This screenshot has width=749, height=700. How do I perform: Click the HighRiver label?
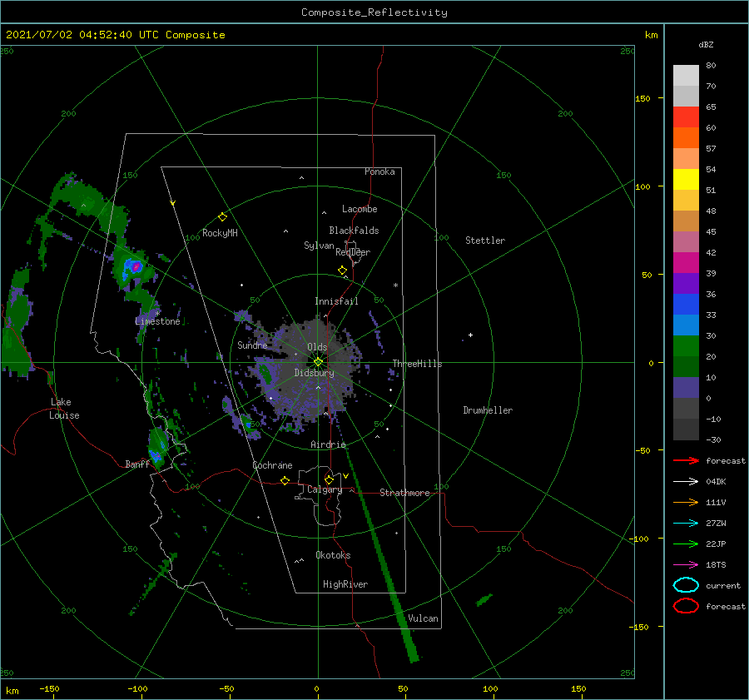tap(345, 584)
